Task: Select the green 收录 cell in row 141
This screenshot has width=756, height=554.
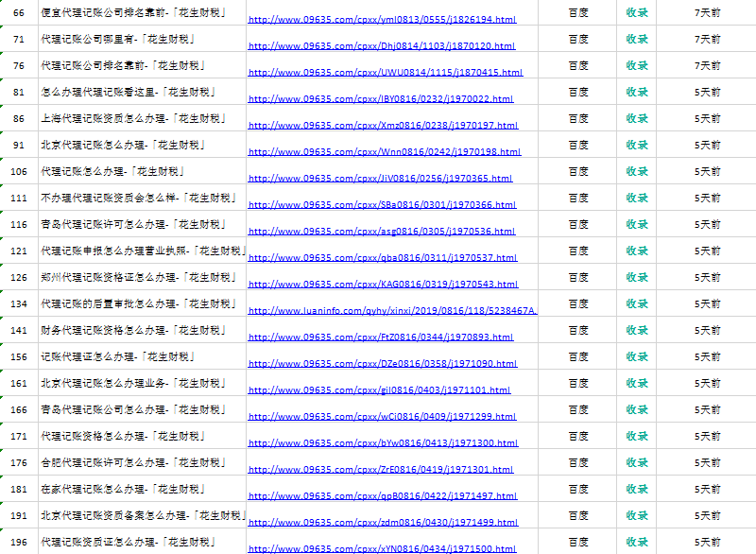Action: [636, 330]
